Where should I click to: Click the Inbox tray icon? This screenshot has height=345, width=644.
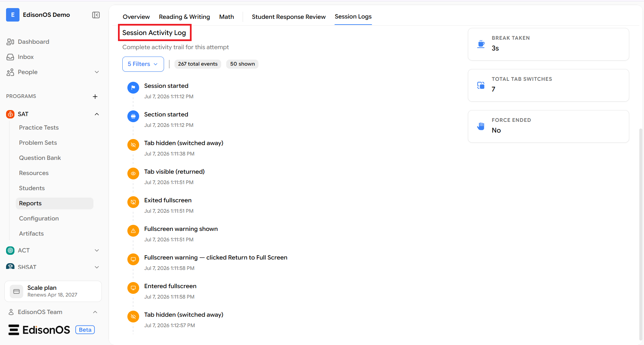point(10,57)
